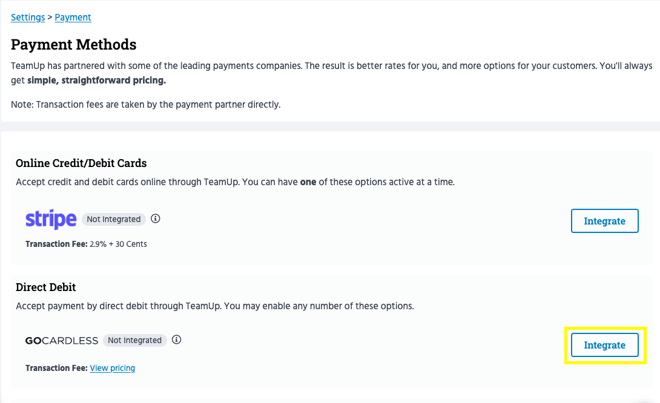The height and width of the screenshot is (403, 660).
Task: Click the Payment Methods page heading
Action: pyautogui.click(x=73, y=44)
